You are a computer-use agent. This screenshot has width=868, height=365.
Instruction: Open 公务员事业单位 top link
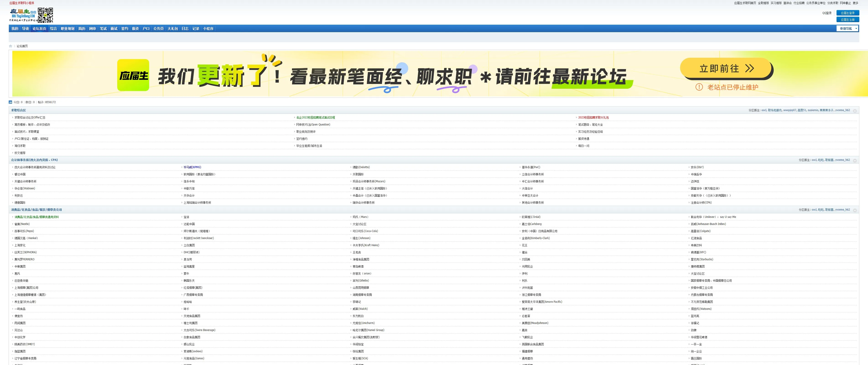click(x=816, y=3)
